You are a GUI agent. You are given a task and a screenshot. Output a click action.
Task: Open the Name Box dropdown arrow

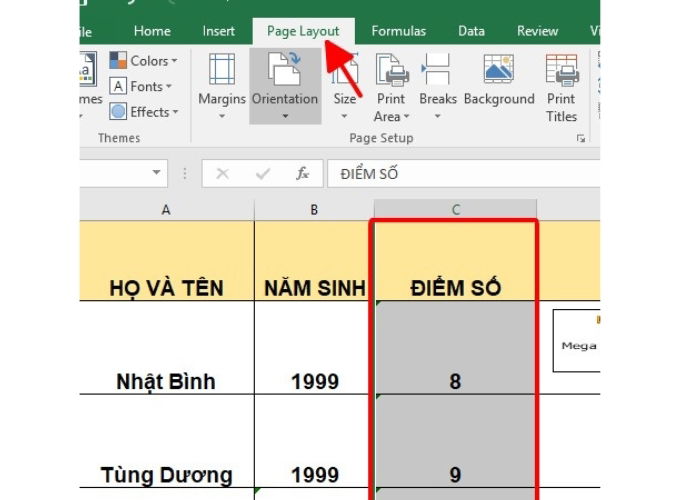pos(157,174)
